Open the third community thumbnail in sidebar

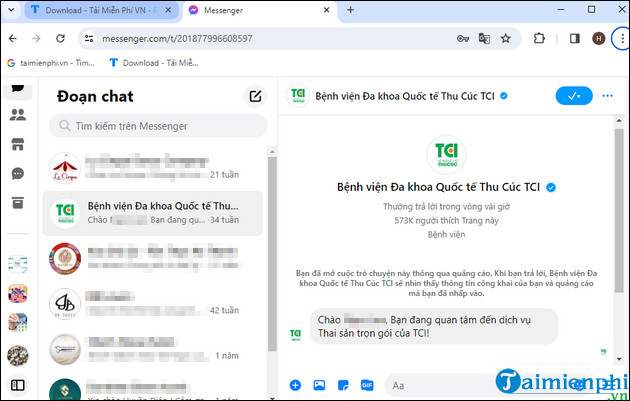click(x=18, y=323)
